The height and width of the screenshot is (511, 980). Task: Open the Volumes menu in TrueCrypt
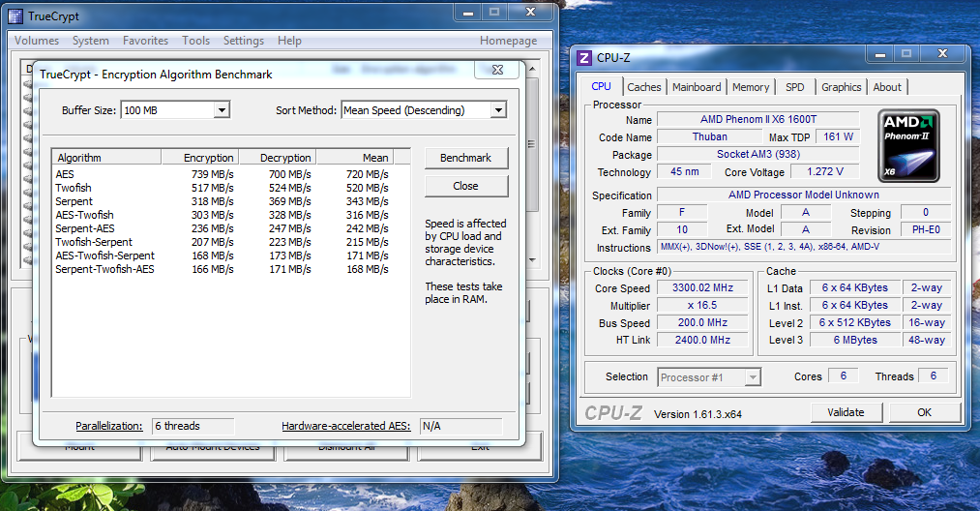coord(37,40)
